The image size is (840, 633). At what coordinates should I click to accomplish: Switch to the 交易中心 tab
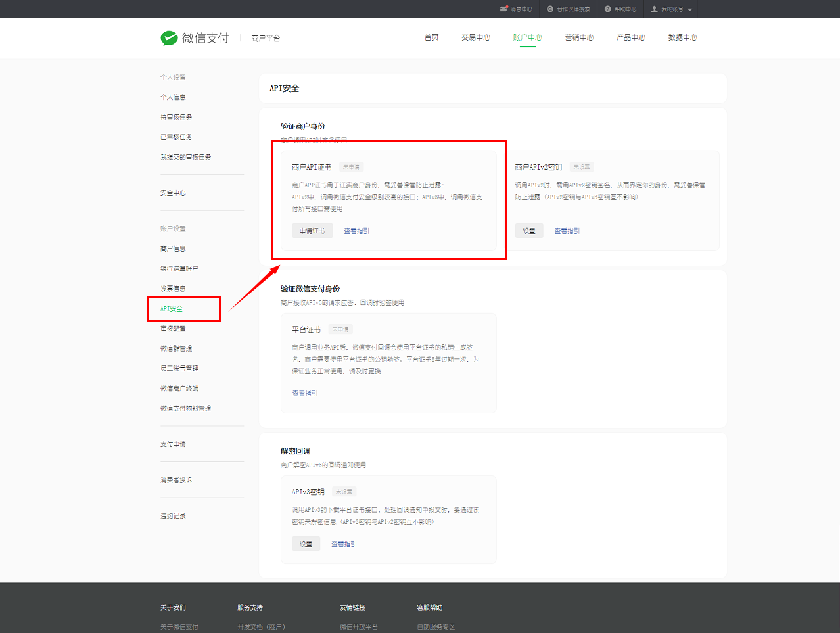point(476,37)
